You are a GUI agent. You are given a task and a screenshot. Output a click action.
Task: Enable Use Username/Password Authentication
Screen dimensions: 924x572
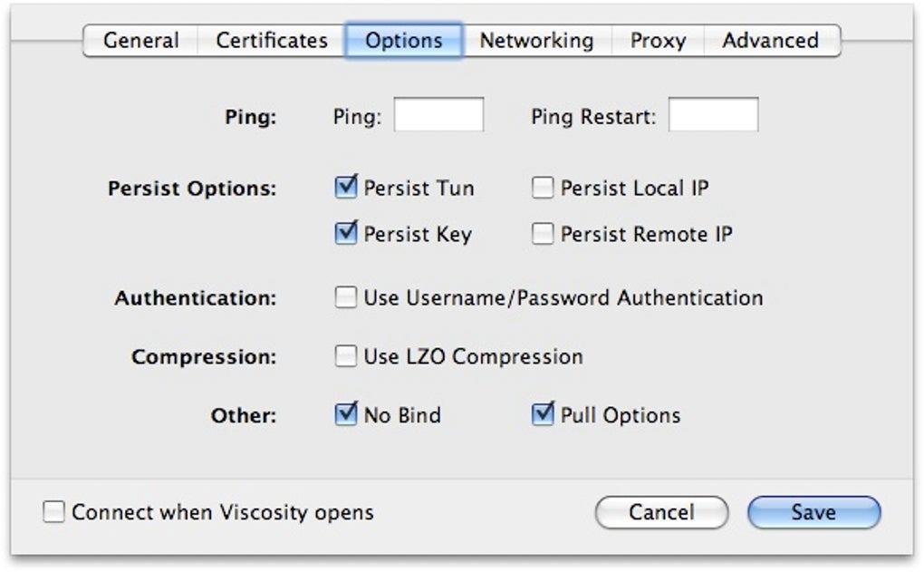[x=346, y=297]
